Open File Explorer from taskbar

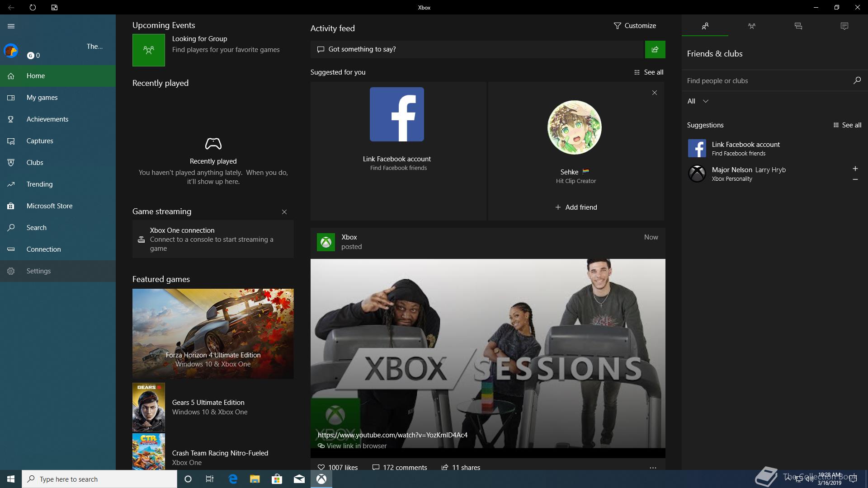pos(255,479)
